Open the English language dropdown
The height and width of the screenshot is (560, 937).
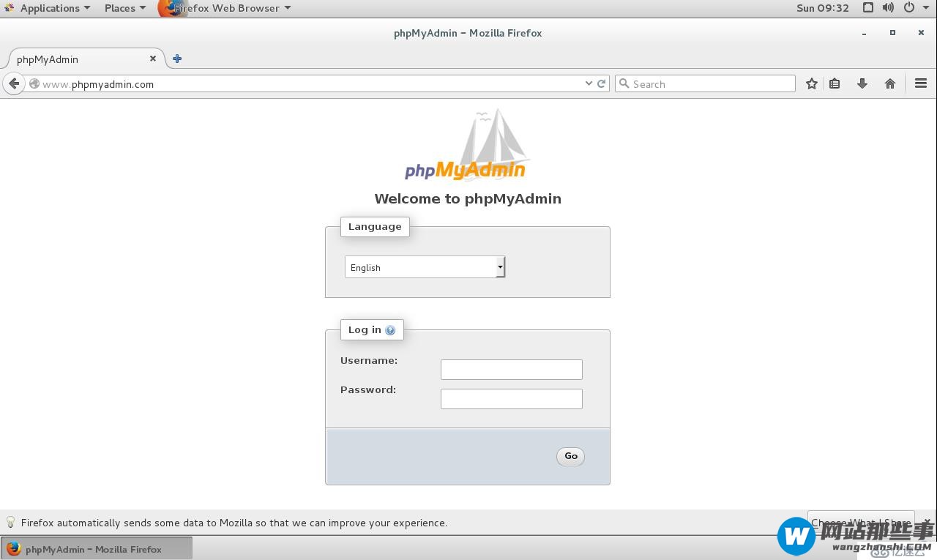click(425, 267)
